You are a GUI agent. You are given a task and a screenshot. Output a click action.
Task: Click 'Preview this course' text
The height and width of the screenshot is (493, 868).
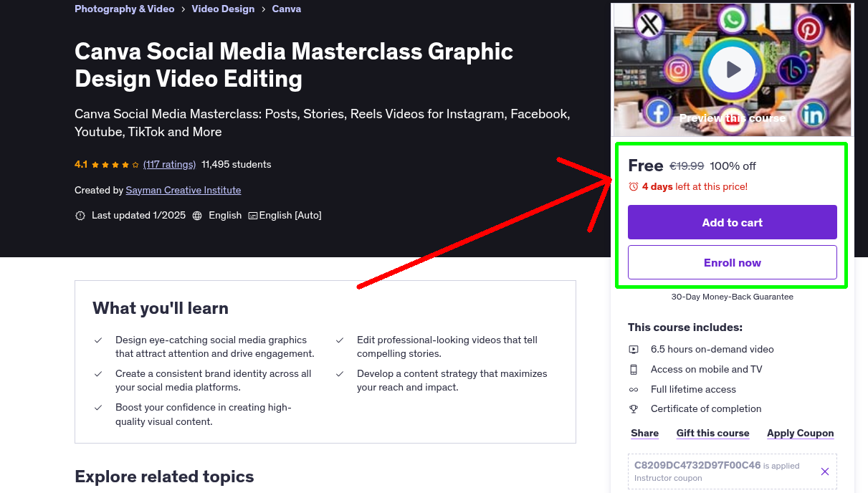(733, 118)
